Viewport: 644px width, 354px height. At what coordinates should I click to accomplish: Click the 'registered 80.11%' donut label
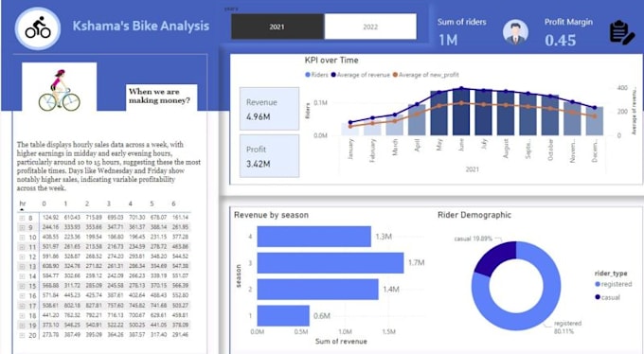[x=567, y=327]
